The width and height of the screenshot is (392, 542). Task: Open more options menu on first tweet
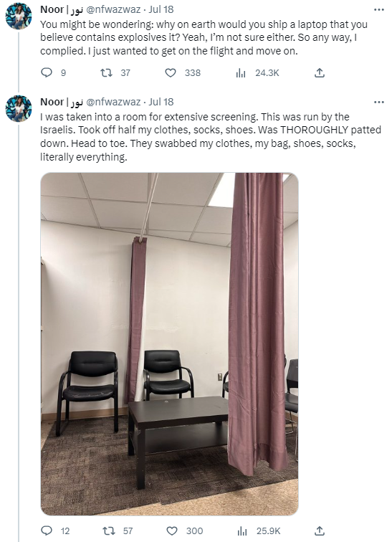point(379,10)
